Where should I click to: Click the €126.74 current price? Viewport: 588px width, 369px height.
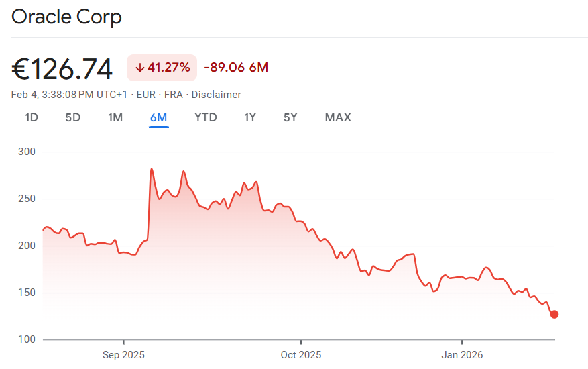pos(62,68)
